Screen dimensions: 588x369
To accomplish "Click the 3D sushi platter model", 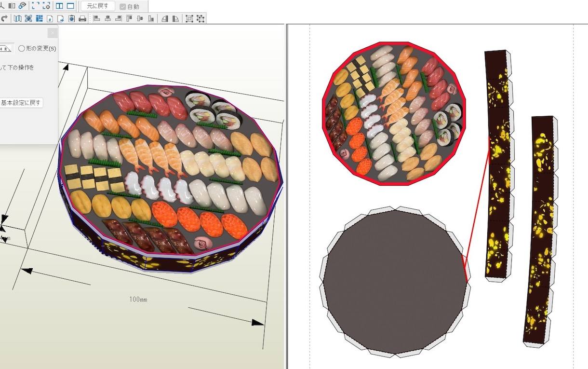I will pos(170,178).
